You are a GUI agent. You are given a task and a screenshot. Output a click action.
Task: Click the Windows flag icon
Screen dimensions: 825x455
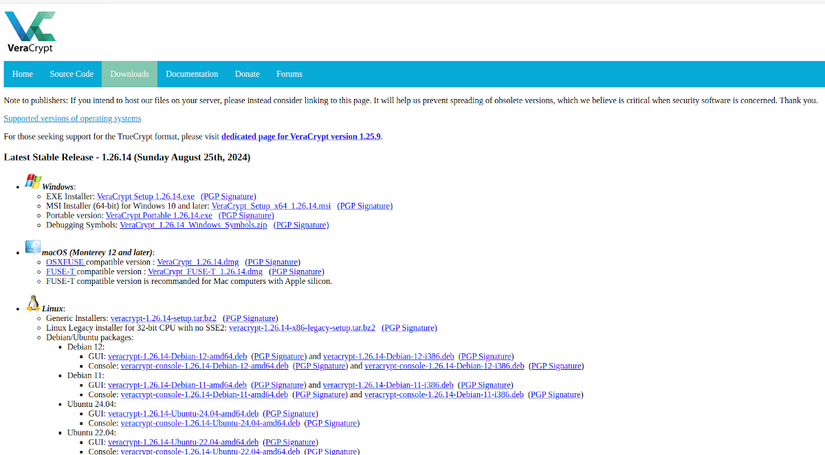pos(33,182)
